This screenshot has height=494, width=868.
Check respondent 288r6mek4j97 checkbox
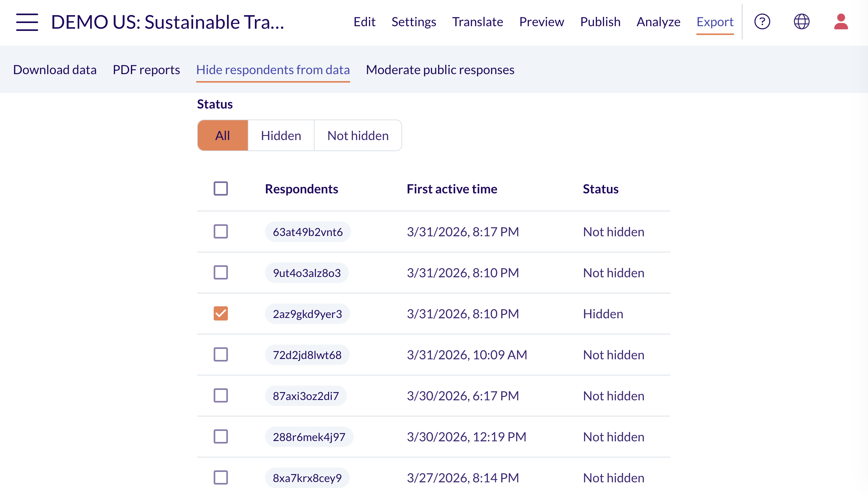(221, 437)
